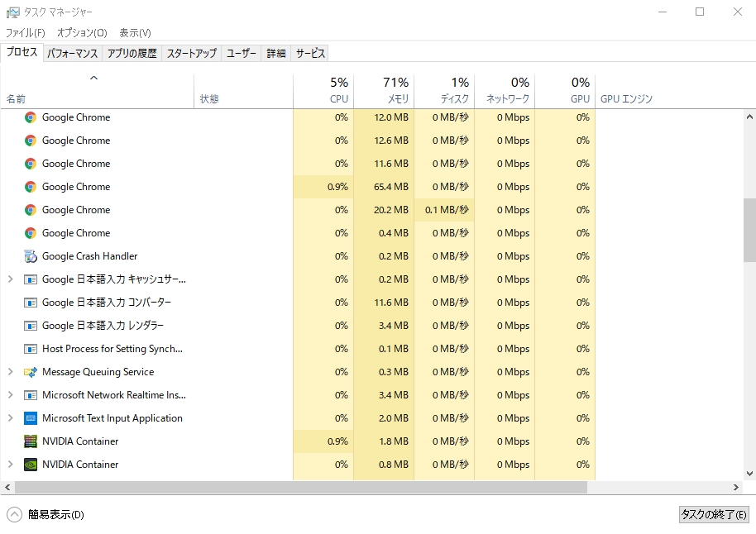This screenshot has width=756, height=534.
Task: Click the 65.4 MB memory value
Action: [391, 187]
